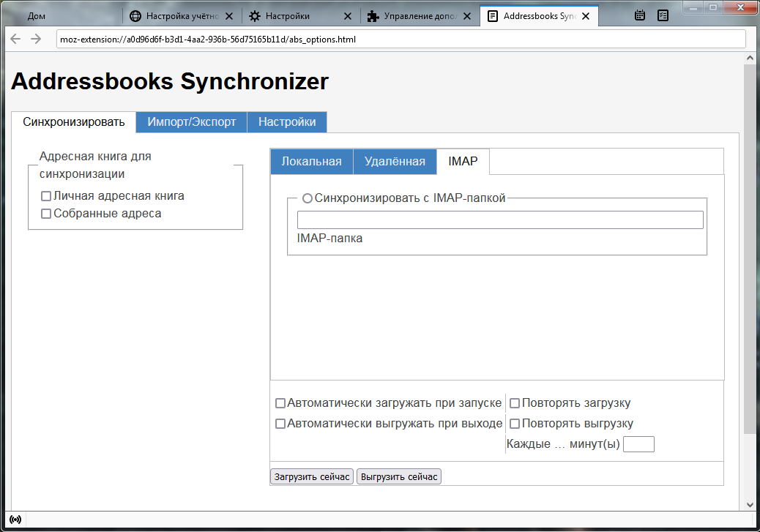Click the Выгрузить сейчас button

pos(398,476)
